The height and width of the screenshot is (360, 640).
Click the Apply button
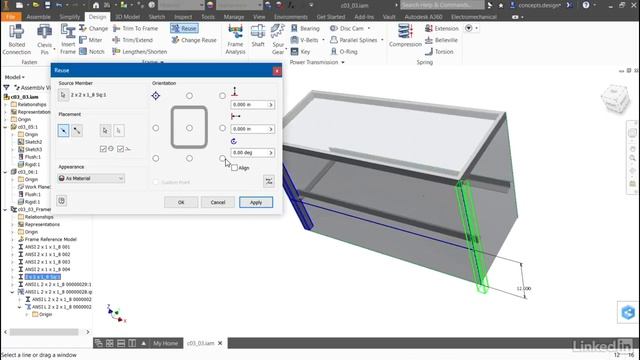256,202
